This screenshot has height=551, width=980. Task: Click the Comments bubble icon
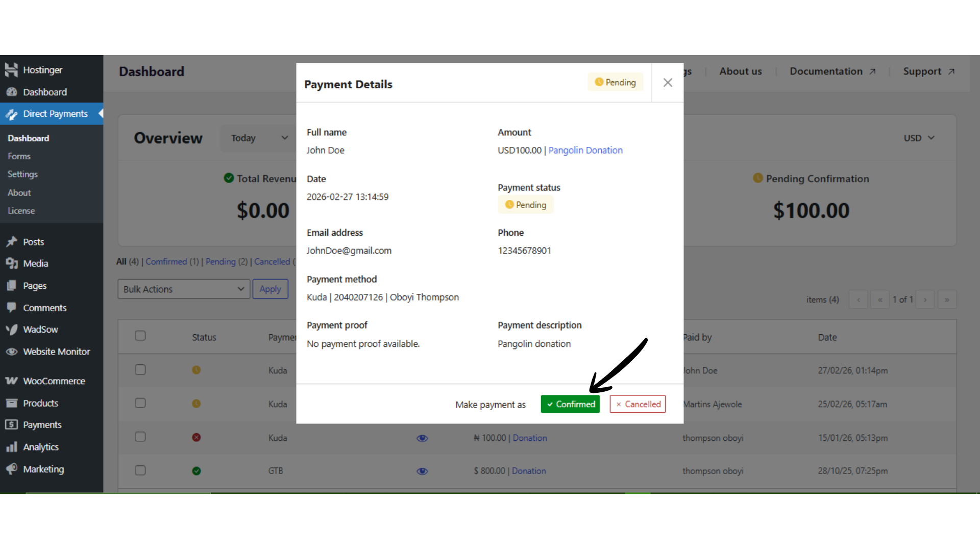(12, 308)
